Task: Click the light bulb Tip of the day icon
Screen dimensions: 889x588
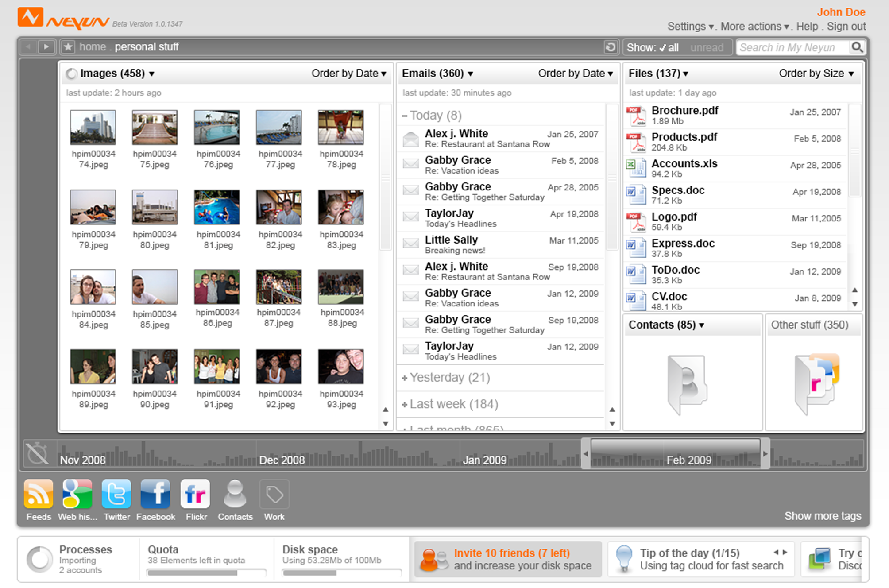Action: coord(624,559)
